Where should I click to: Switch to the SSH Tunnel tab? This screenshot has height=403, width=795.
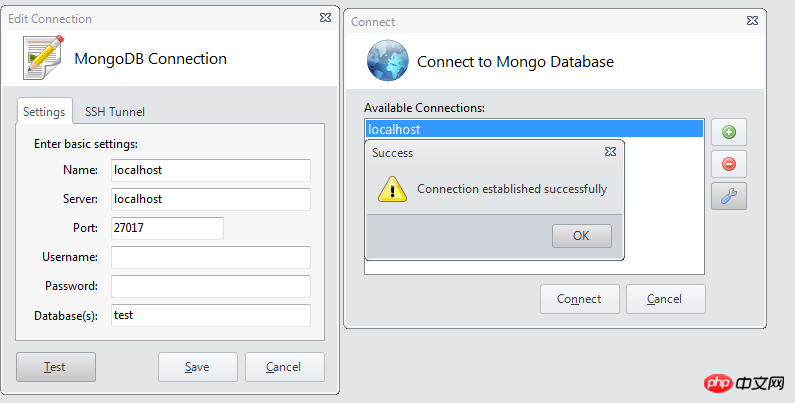point(115,111)
